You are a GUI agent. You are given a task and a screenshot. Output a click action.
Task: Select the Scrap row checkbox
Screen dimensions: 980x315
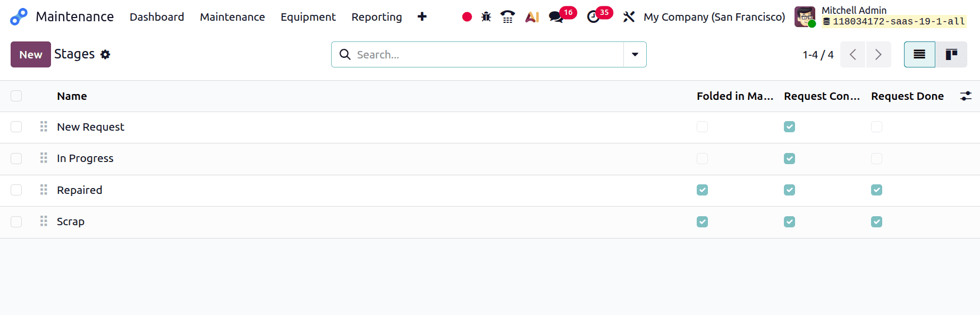point(16,222)
